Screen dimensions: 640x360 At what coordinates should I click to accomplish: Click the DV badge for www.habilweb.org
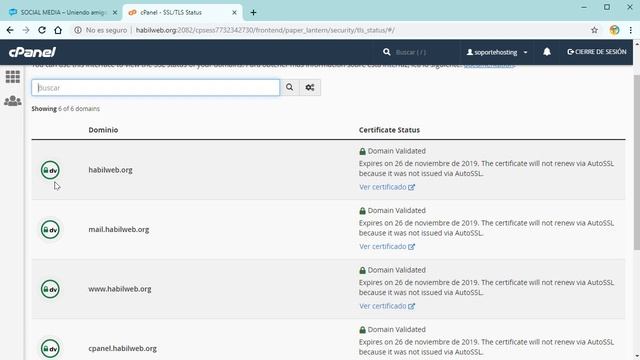click(50, 289)
